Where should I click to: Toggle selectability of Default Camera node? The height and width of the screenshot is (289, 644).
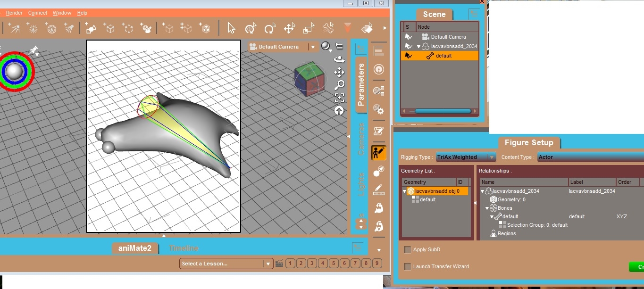click(x=409, y=37)
